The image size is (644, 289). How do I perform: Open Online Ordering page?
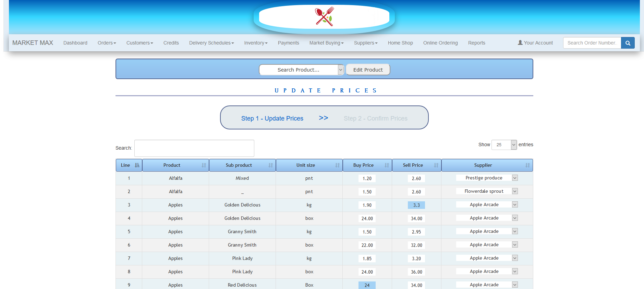coord(440,43)
